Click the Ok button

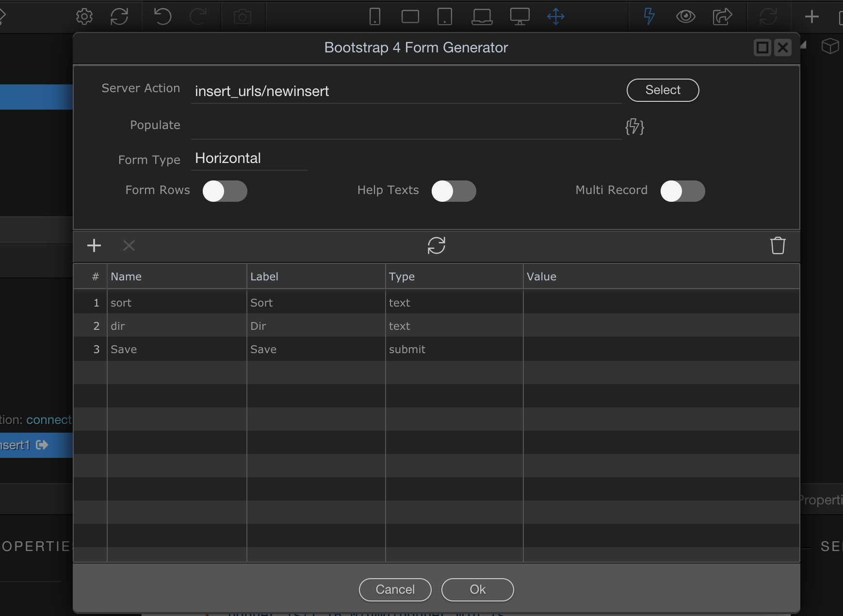click(x=477, y=589)
